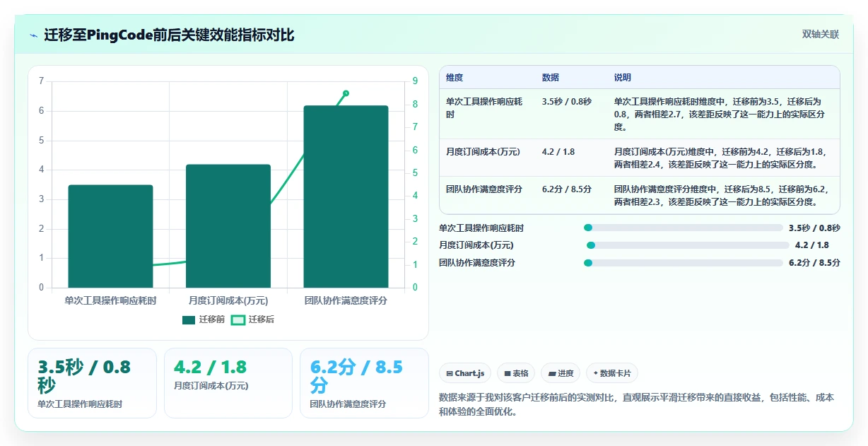This screenshot has width=868, height=446.
Task: Click the 维度 column header
Action: [454, 78]
